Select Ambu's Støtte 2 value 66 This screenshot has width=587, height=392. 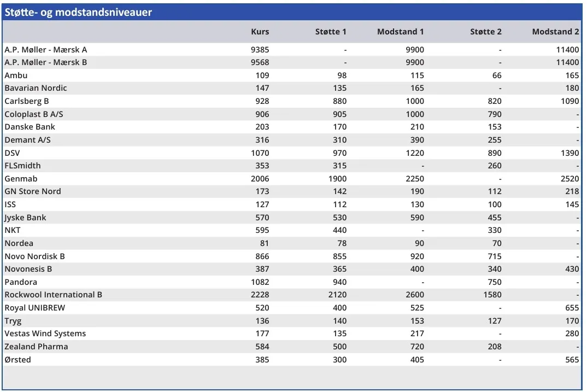click(x=496, y=75)
